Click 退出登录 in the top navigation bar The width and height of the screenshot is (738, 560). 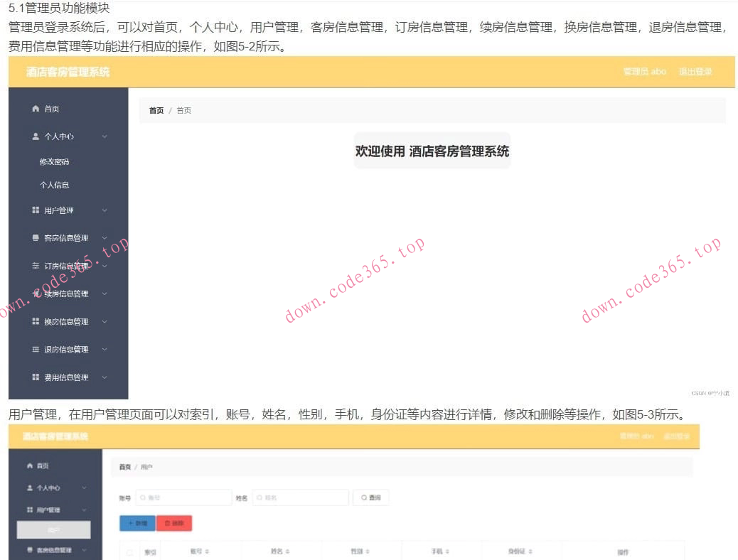click(x=695, y=71)
